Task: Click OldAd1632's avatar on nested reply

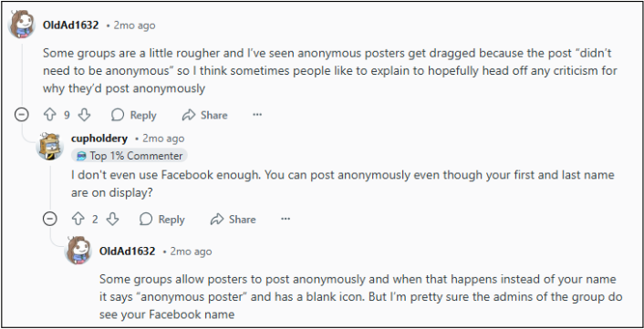Action: pos(78,251)
